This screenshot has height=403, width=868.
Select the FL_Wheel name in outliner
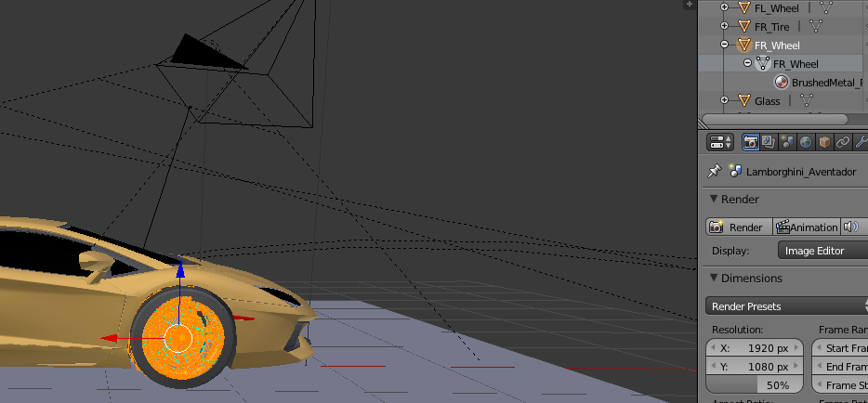click(x=777, y=7)
